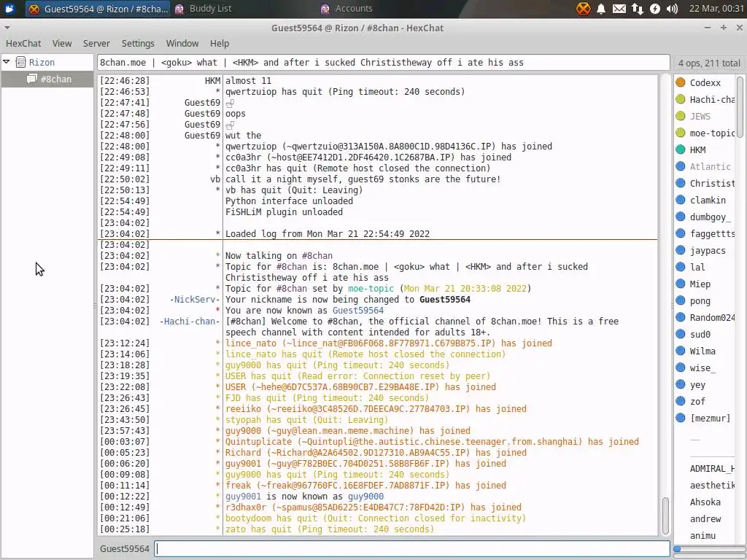Collapse the Rizon server tree
Screen dimensions: 747x560
(6, 62)
